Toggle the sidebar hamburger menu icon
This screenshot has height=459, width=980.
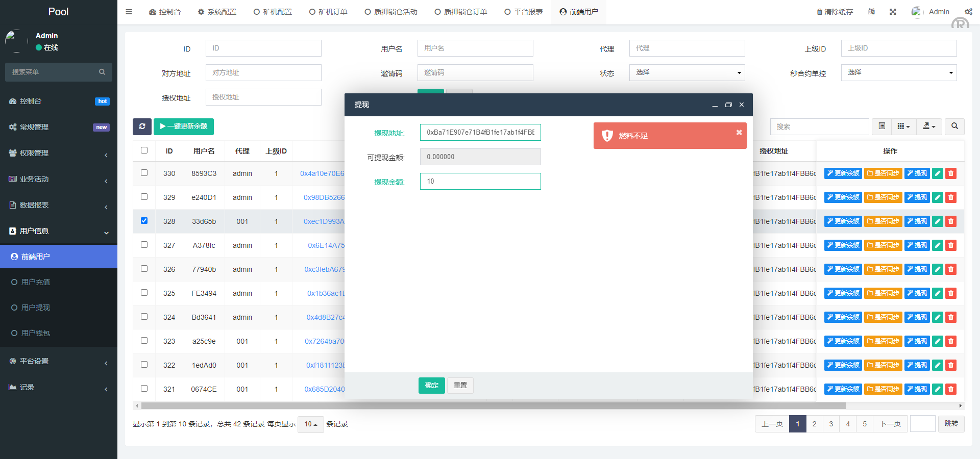(129, 12)
